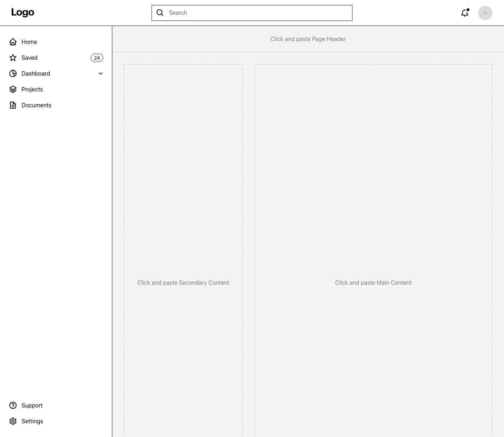Select the Dashboard pie chart icon
Viewport: 504px width, 437px height.
[13, 73]
